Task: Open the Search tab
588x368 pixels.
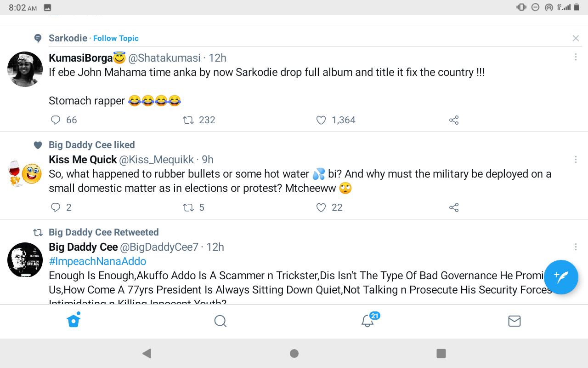Action: pos(220,321)
